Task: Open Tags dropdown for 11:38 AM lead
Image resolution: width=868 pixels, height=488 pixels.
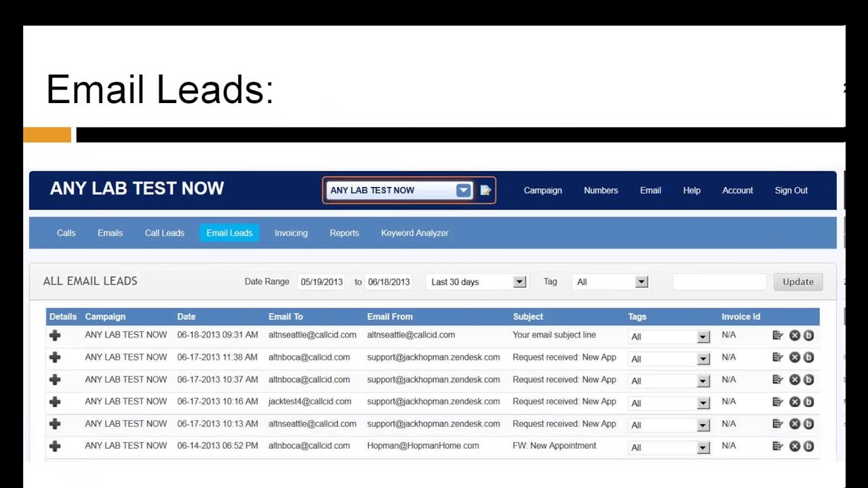Action: (669, 359)
